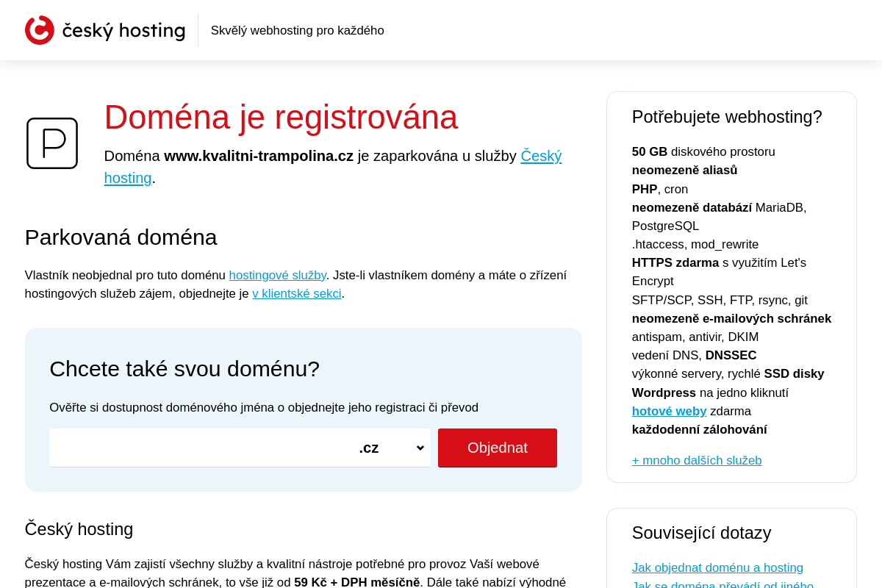This screenshot has height=588, width=882.
Task: Open "Jak se doména převádí od jiného" link
Action: click(723, 584)
